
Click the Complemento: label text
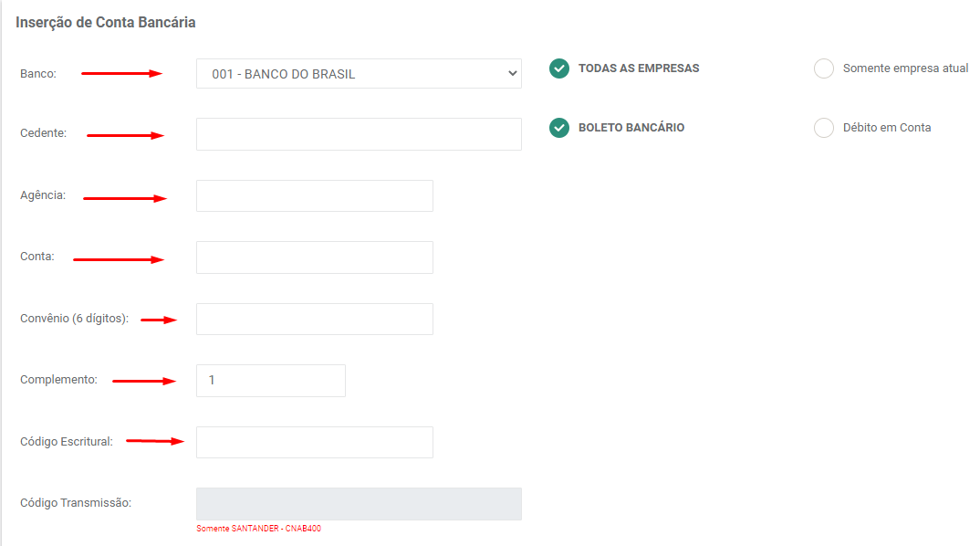pyautogui.click(x=58, y=380)
